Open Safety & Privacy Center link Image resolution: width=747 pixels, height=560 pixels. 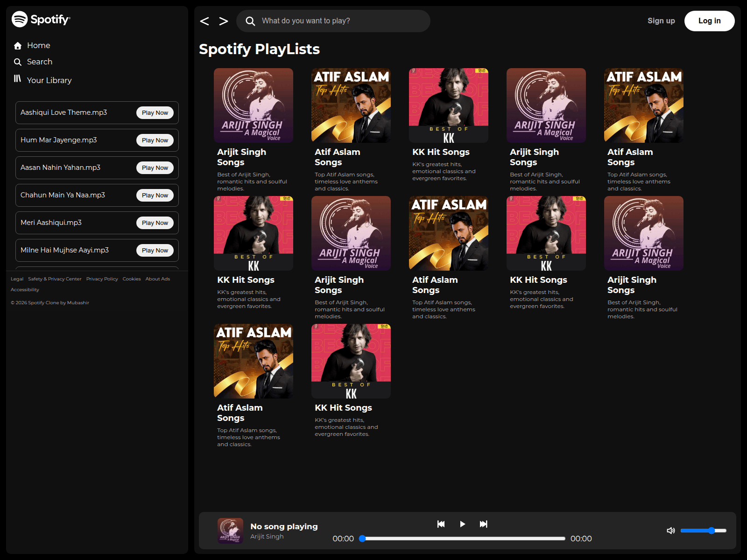55,279
